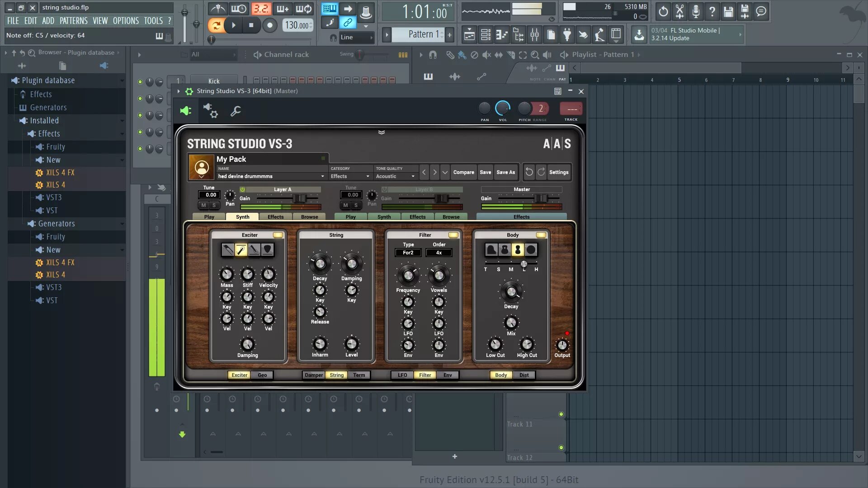Toggle the Link tool icon in toolbar
Viewport: 868px width, 488px height.
click(x=348, y=23)
